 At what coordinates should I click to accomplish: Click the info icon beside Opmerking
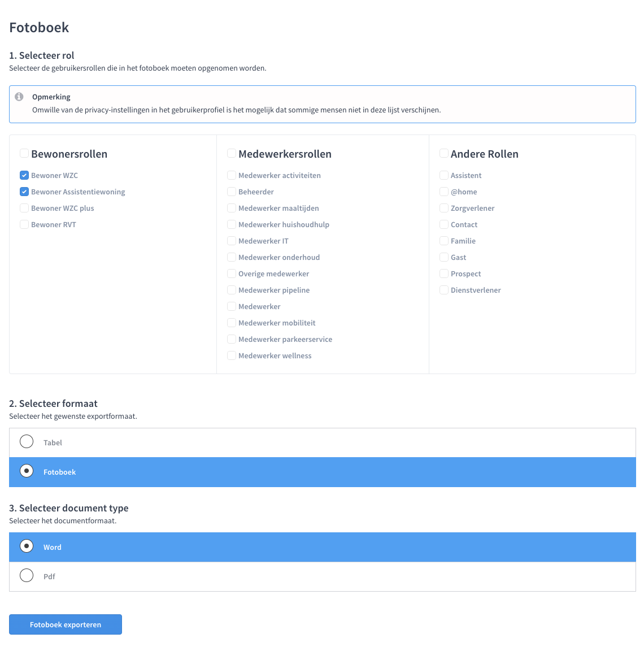(x=19, y=97)
